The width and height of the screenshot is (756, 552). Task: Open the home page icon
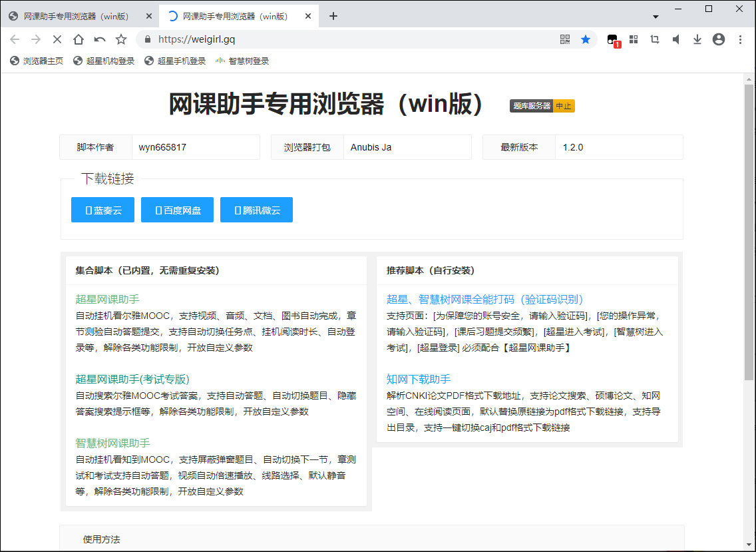point(78,39)
